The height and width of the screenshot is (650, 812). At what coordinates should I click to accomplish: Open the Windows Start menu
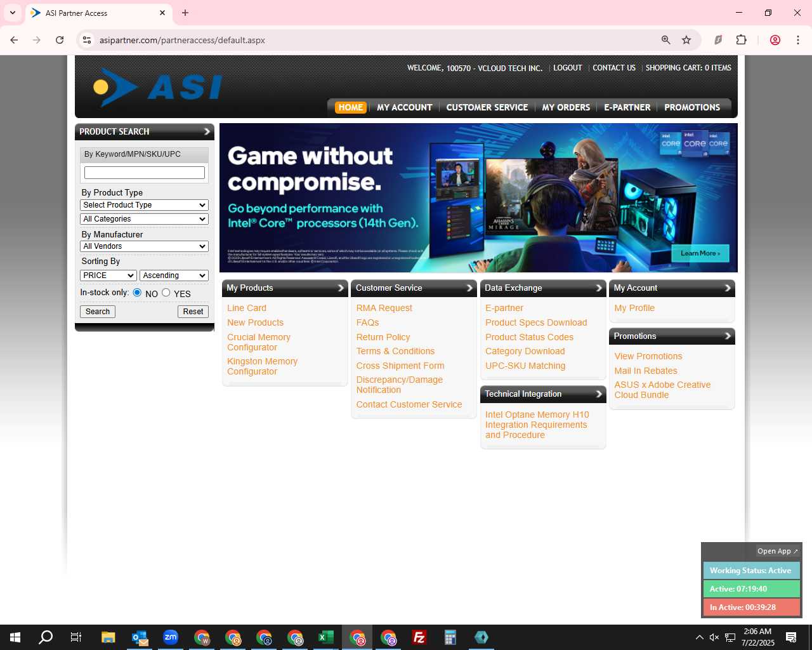(x=15, y=637)
